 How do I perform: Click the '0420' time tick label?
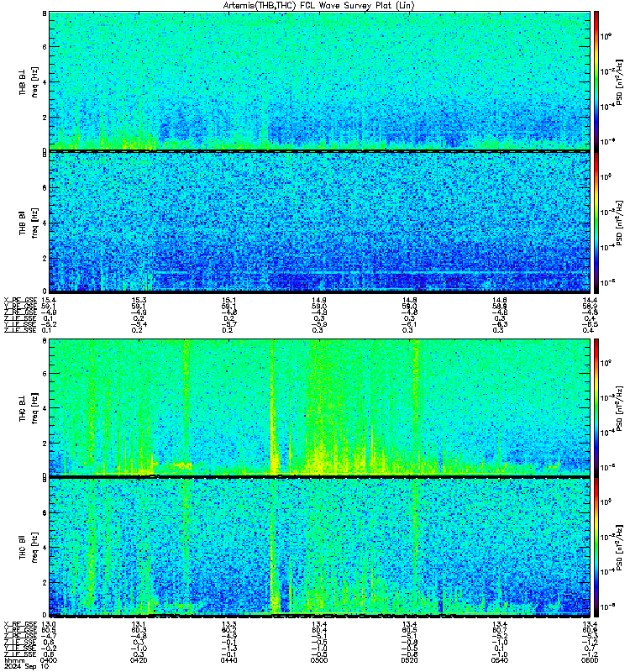tap(139, 660)
